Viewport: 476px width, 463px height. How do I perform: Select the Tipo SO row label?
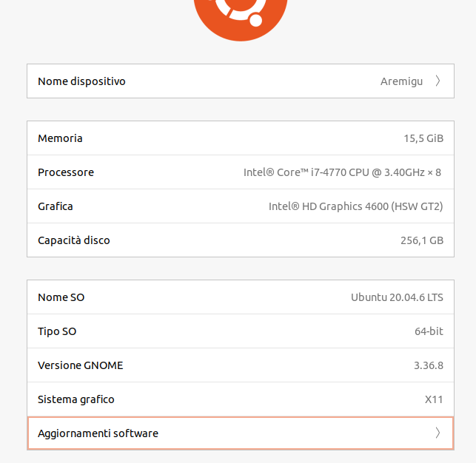[57, 331]
